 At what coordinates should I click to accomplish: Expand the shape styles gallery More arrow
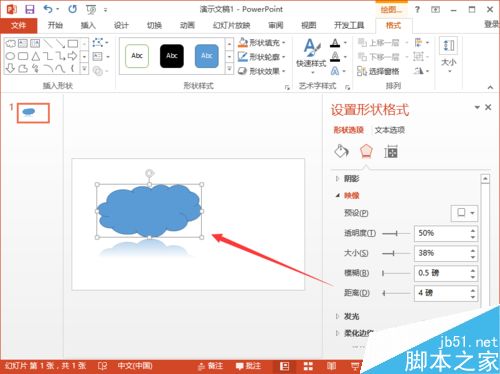[229, 69]
